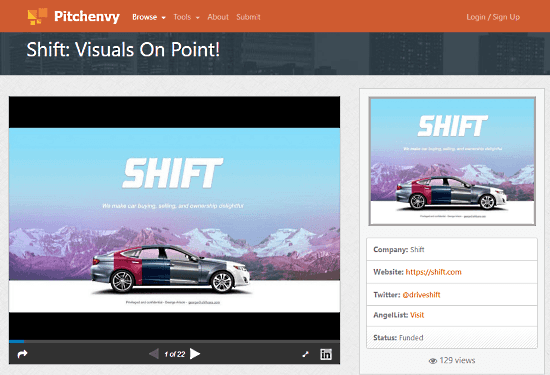Click the 'Status: Funded' row
Image resolution: width=550 pixels, height=375 pixels.
click(x=452, y=337)
